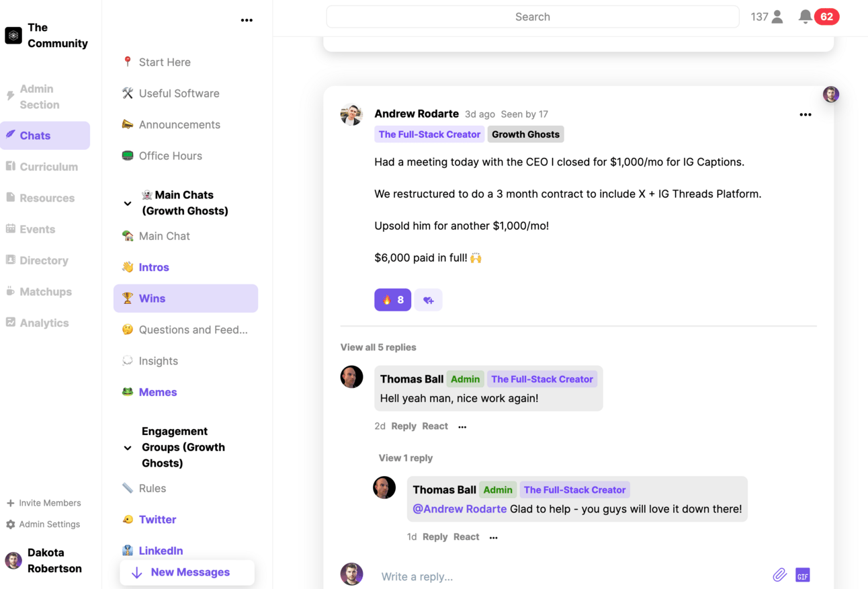Image resolution: width=868 pixels, height=589 pixels.
Task: Click the 62 notifications badge
Action: pyautogui.click(x=826, y=17)
